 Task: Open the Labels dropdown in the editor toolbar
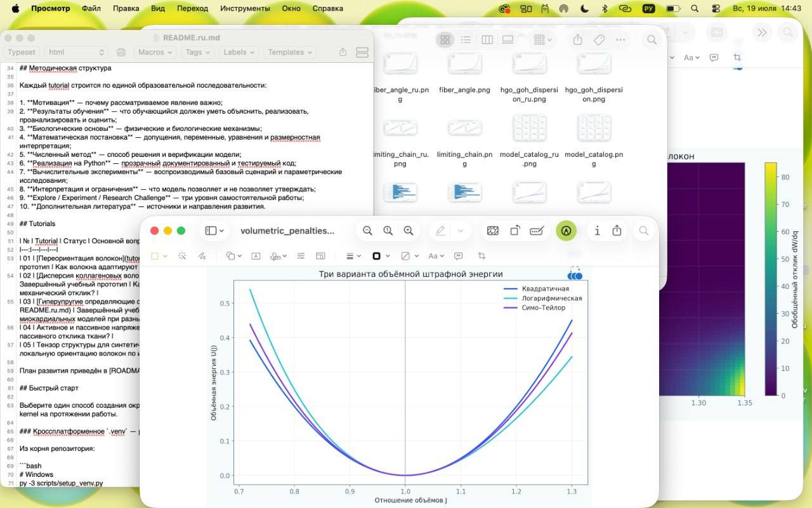pyautogui.click(x=239, y=52)
